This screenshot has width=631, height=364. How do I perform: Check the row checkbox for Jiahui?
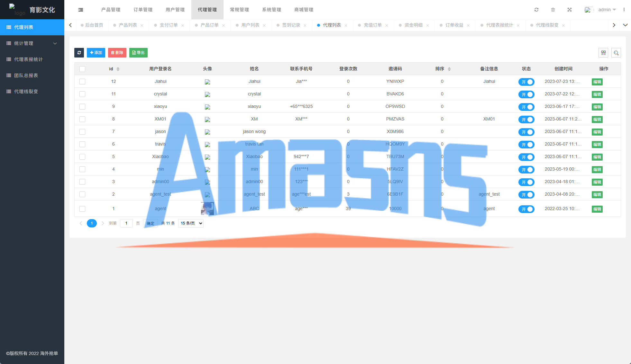[x=82, y=82]
